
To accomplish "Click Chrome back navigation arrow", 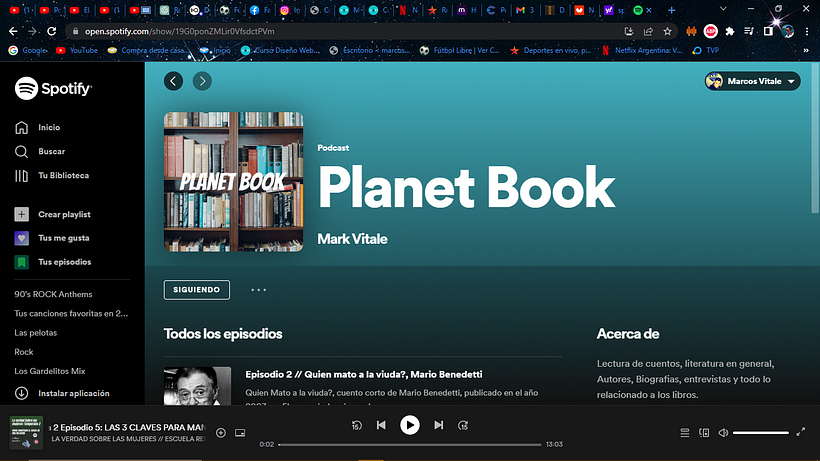I will (13, 31).
